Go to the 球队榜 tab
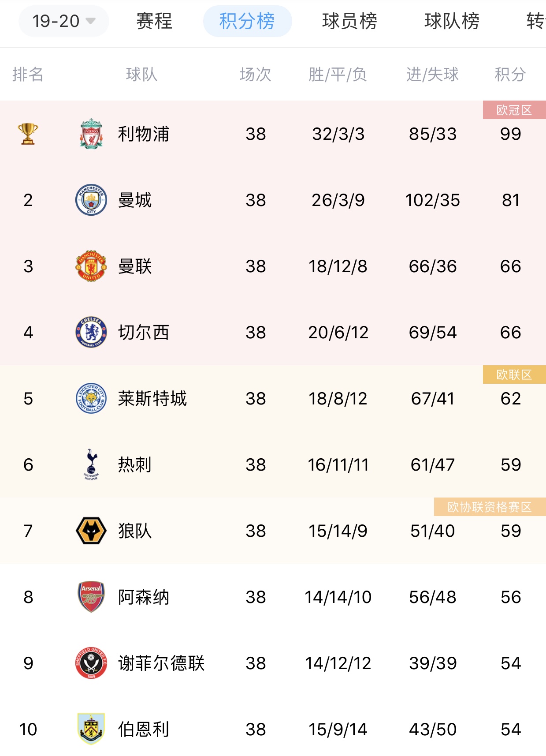546x756 pixels. (x=452, y=21)
